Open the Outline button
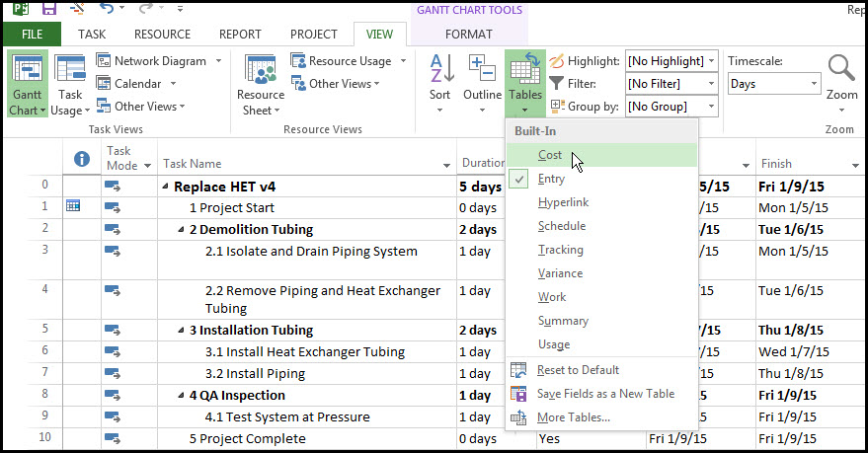The image size is (868, 453). 482,84
